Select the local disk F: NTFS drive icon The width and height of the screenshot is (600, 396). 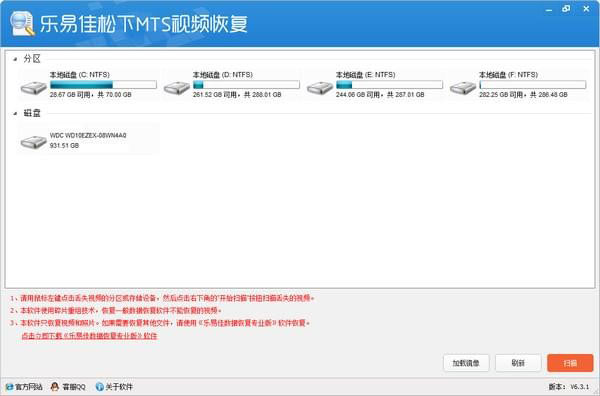coord(463,88)
